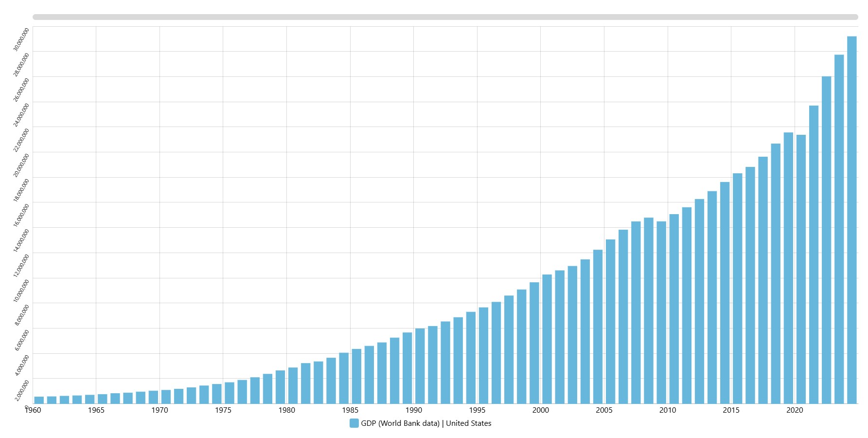Click the 2009 recession dip bar
The width and height of the screenshot is (868, 438).
661,312
